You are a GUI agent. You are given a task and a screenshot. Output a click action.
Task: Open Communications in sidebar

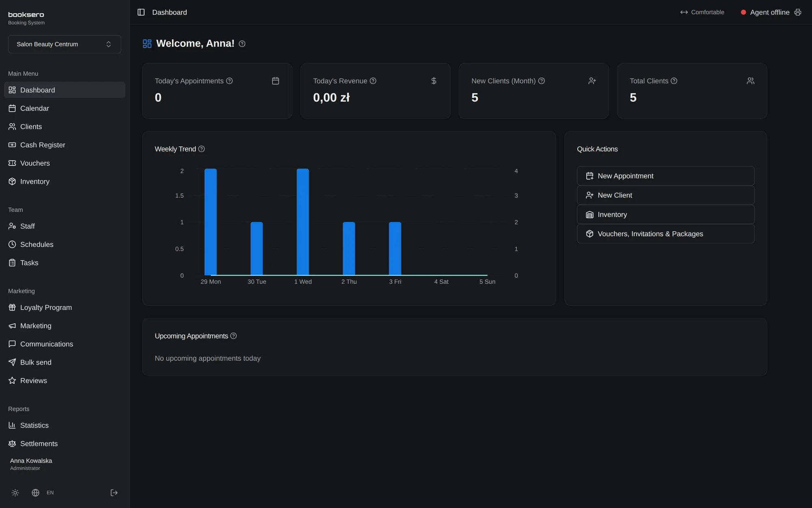point(65,344)
